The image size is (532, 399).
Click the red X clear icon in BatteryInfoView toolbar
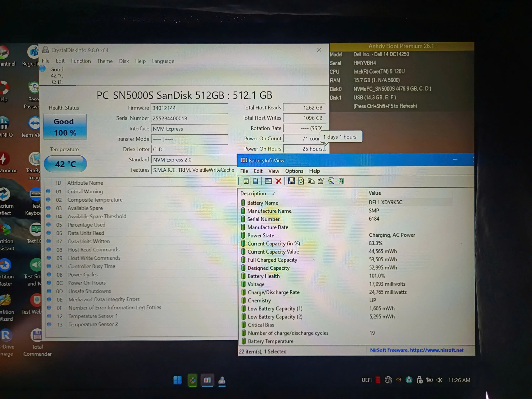278,181
